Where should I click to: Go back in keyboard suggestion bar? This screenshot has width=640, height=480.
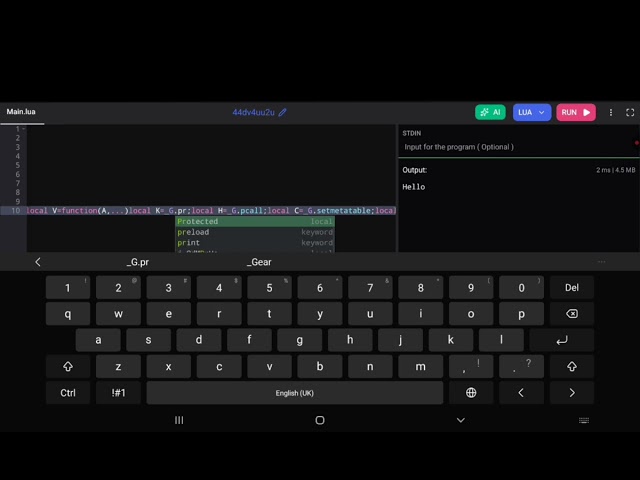[38, 262]
